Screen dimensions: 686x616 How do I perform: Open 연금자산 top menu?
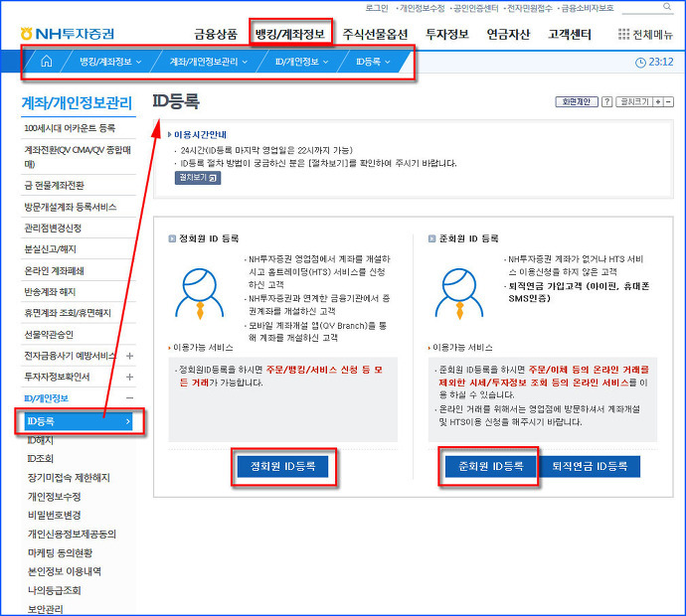508,34
